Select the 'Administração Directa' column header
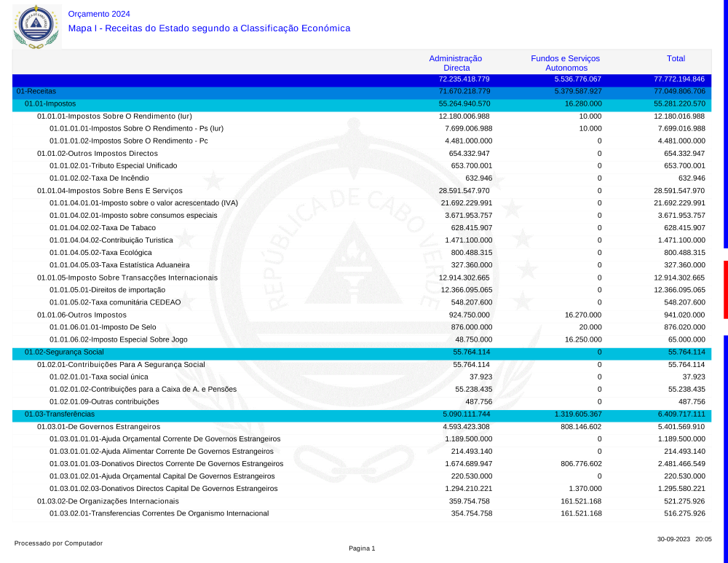Viewport: 728px width, 563px height. coord(456,63)
